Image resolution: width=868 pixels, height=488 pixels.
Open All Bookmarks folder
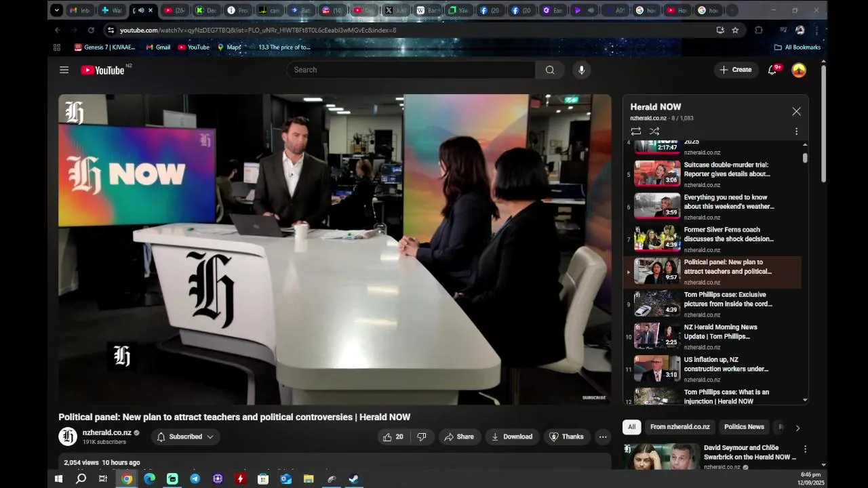(x=797, y=47)
